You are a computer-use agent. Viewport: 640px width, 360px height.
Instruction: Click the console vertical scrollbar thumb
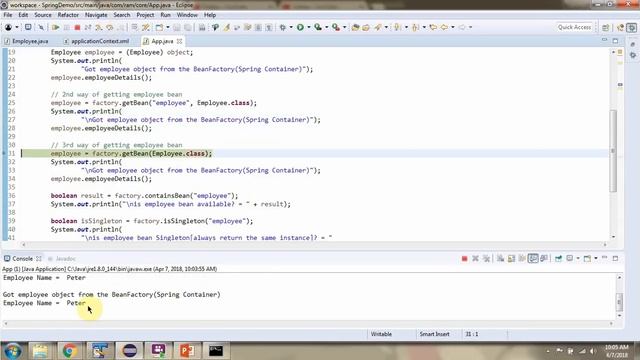(619, 302)
